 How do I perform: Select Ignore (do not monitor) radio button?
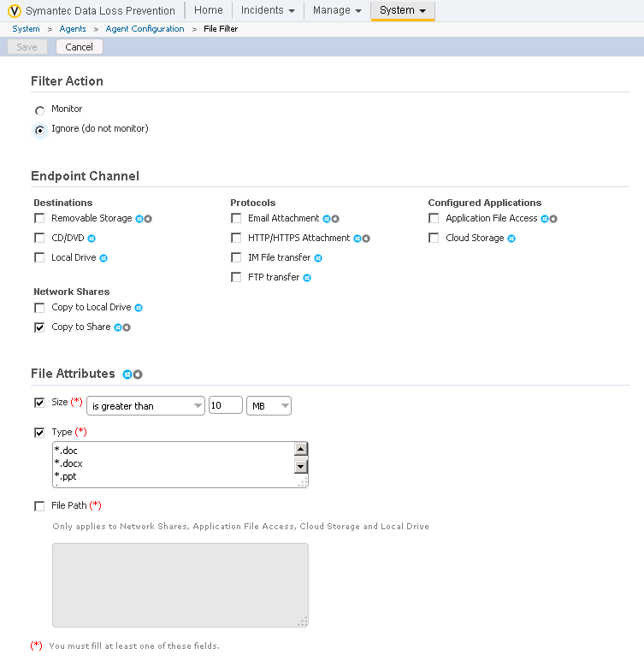pos(39,130)
